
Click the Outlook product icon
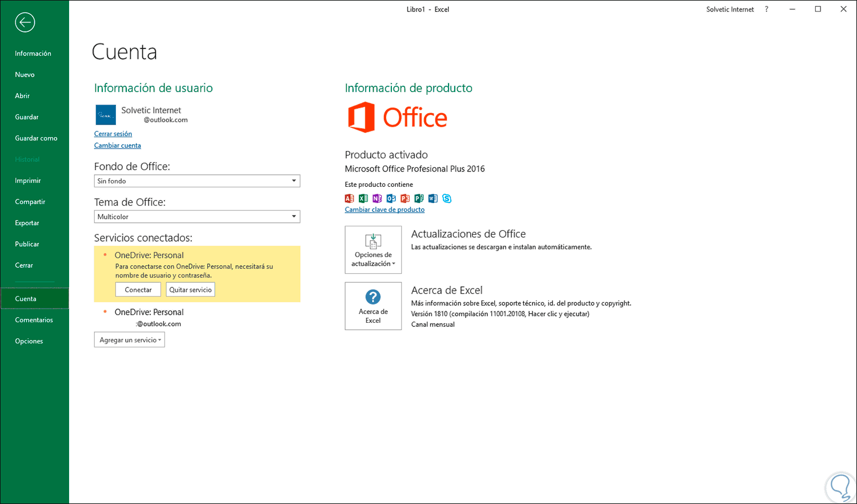[391, 198]
